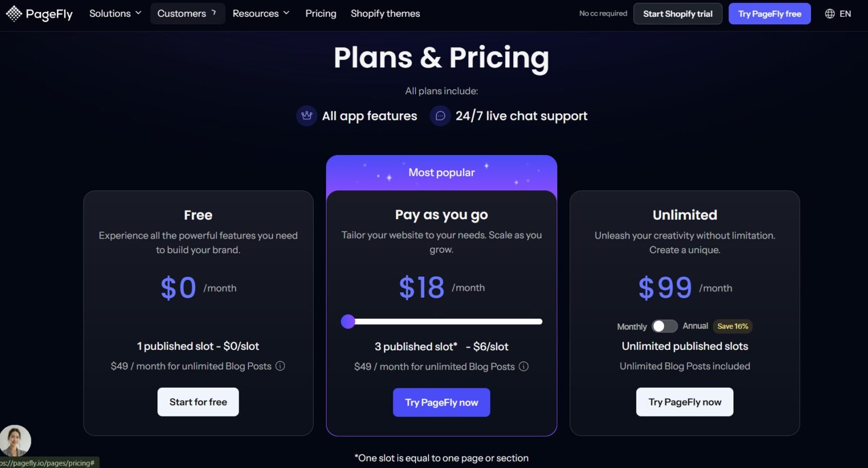Click the info icon next to Free plan Blog Posts
This screenshot has width=868, height=468.
[280, 366]
